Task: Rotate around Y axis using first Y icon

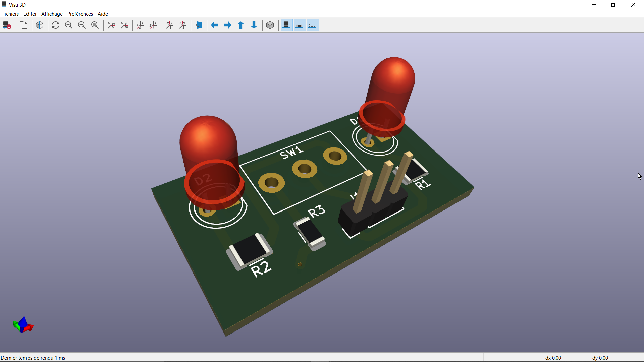Action: pos(141,25)
